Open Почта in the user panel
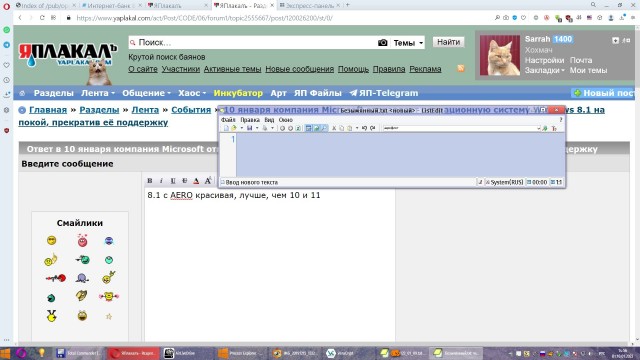Image resolution: width=640 pixels, height=360 pixels. (581, 60)
